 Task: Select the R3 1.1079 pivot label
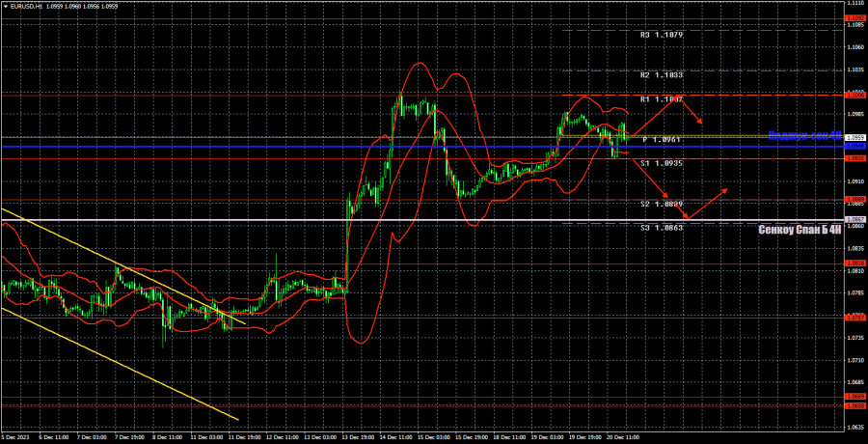coord(662,35)
